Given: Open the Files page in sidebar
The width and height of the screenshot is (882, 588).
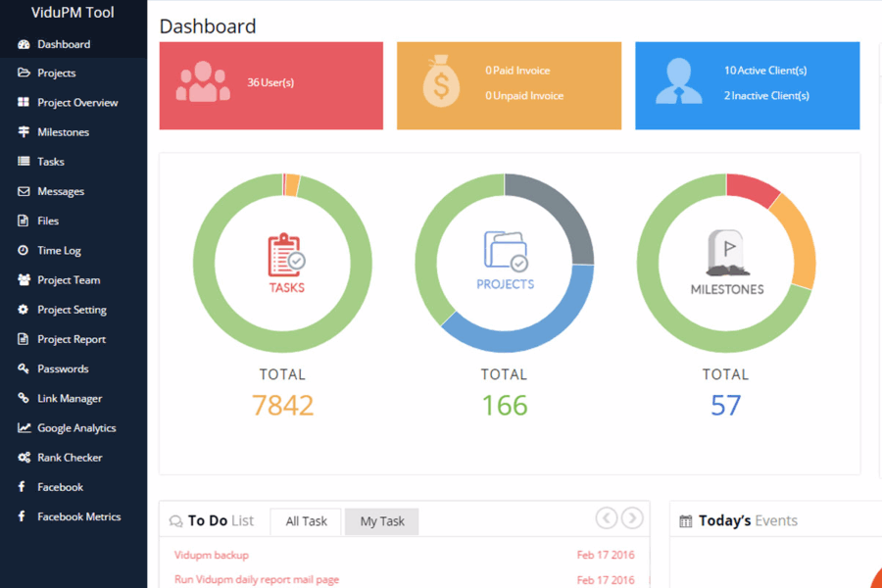Looking at the screenshot, I should point(48,220).
